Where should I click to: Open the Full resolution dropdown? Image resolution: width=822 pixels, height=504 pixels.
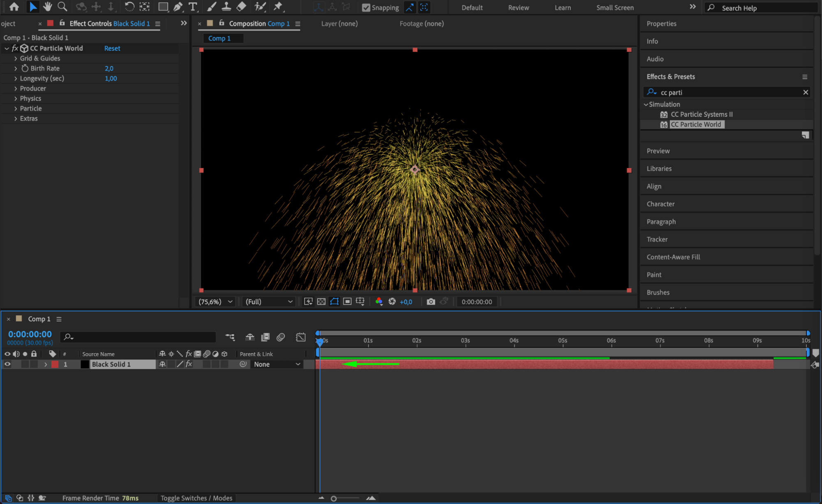coord(269,302)
